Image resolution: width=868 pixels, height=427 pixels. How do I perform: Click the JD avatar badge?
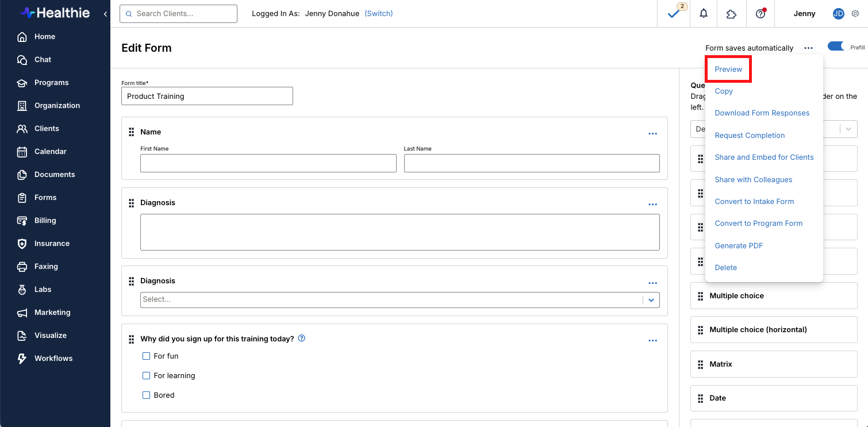click(x=839, y=14)
